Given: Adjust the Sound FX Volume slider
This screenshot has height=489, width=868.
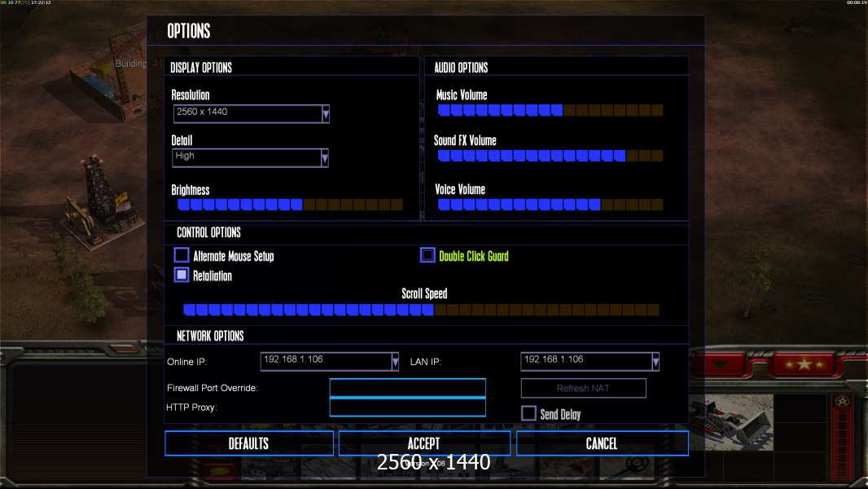Looking at the screenshot, I should (550, 156).
